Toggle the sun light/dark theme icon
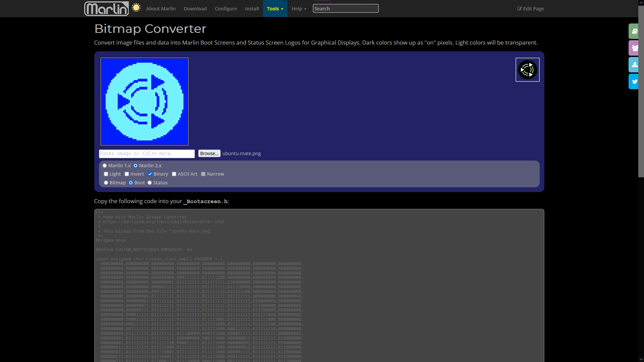 (x=136, y=7)
